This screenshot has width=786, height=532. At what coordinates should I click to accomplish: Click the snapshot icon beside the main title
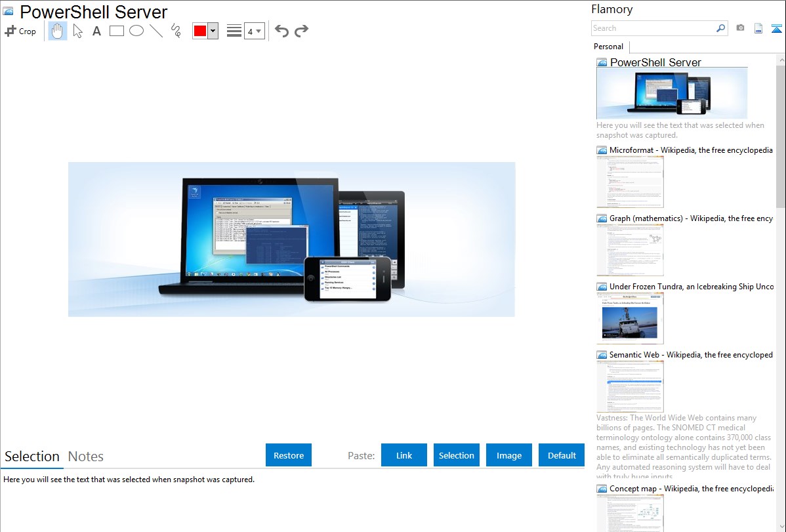tap(8, 12)
